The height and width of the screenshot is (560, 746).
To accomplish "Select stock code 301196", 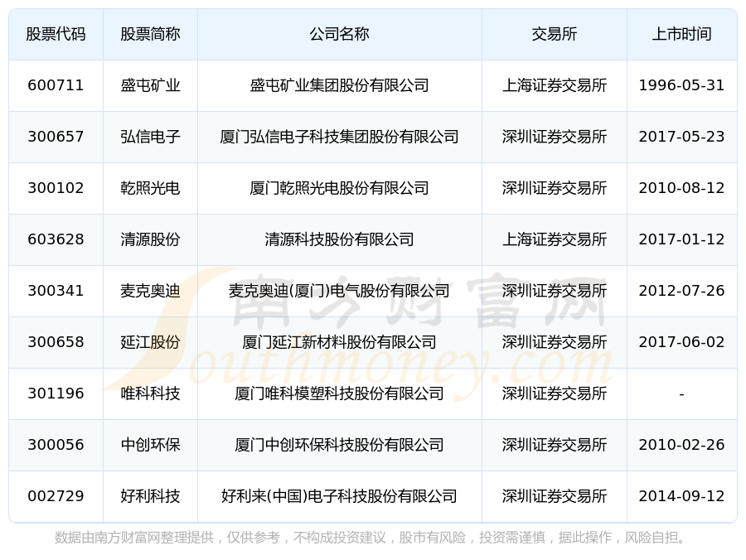I will 56,393.
